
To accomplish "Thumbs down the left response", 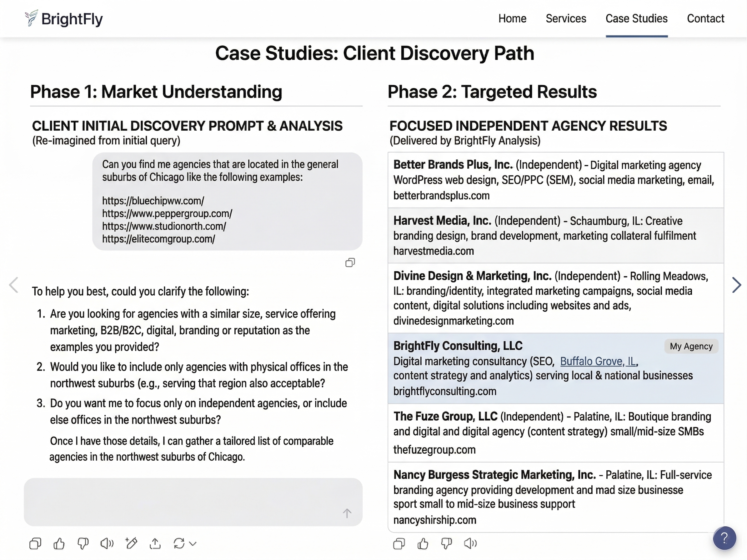I will (x=83, y=543).
